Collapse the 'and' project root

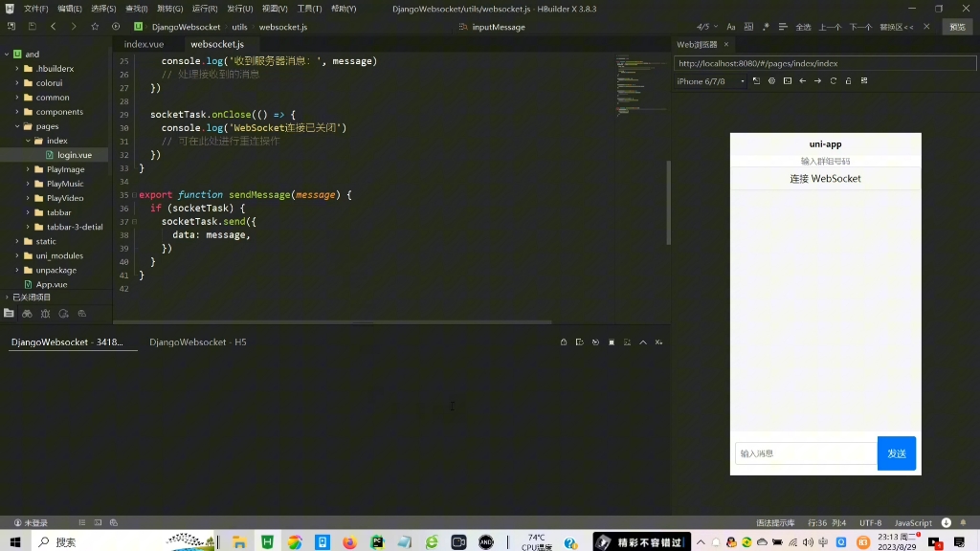point(7,55)
